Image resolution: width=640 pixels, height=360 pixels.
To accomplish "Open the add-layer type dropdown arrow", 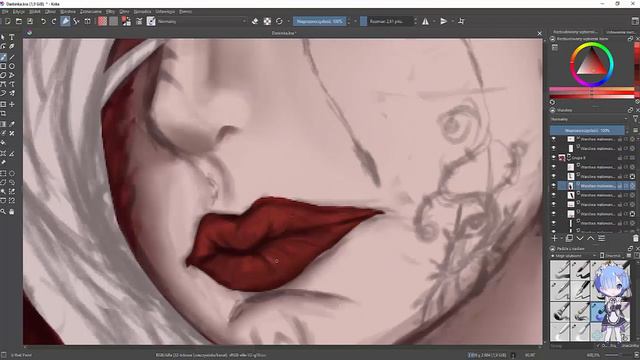I will click(x=561, y=238).
